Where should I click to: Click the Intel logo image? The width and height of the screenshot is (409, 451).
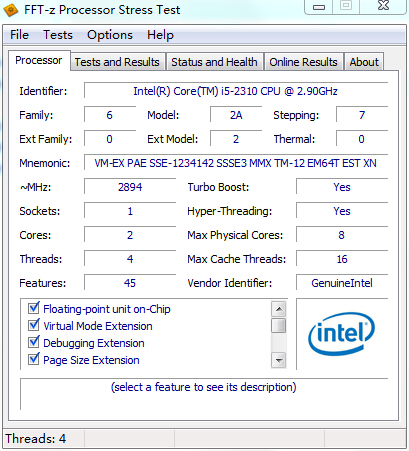342,334
